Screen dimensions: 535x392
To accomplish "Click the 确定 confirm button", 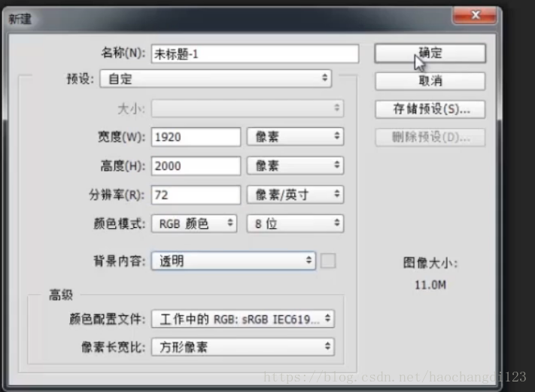I will pos(430,53).
